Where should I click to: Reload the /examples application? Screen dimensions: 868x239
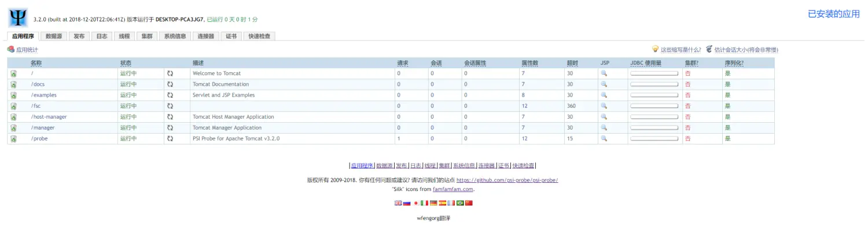170,95
